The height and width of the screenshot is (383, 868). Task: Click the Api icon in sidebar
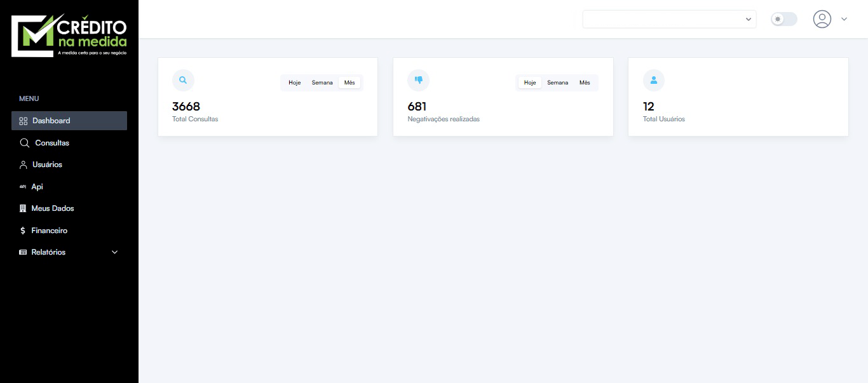(23, 187)
